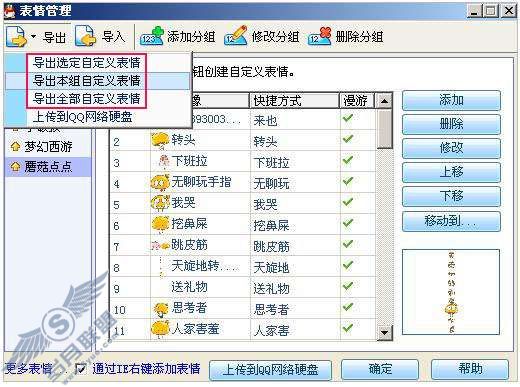Screen dimensions: 520x387
Task: Toggle roaming check for 来也 row
Action: click(348, 118)
